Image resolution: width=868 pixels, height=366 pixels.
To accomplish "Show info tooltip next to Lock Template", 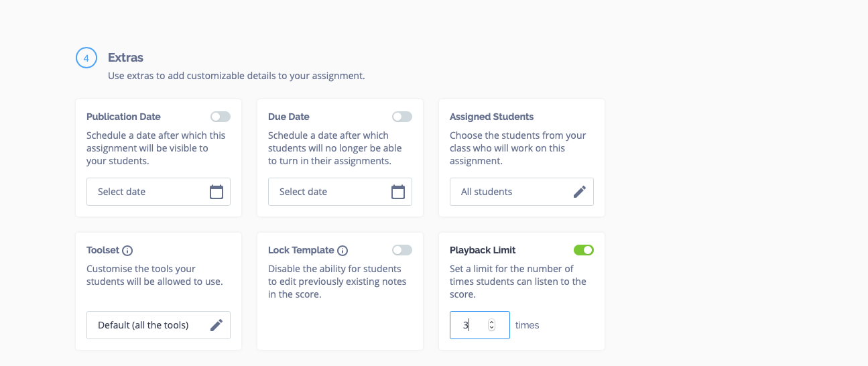I will click(x=343, y=251).
